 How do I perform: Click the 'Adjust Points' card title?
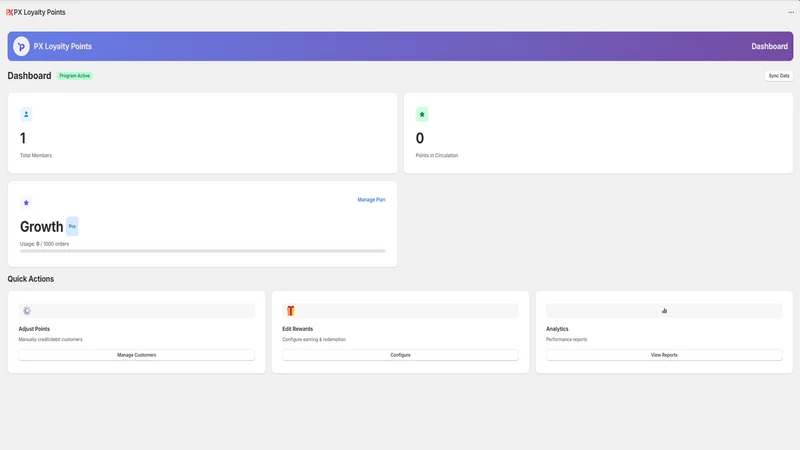point(34,329)
